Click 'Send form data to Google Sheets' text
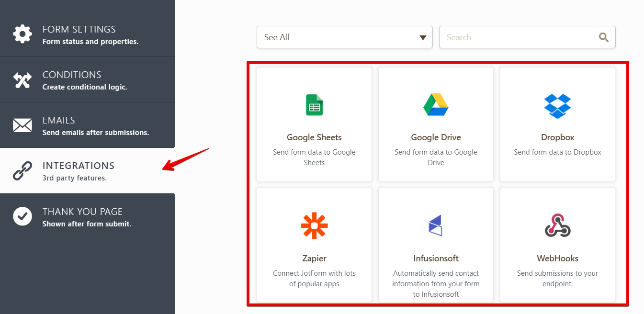Viewport: 644px width, 314px height. (315, 157)
